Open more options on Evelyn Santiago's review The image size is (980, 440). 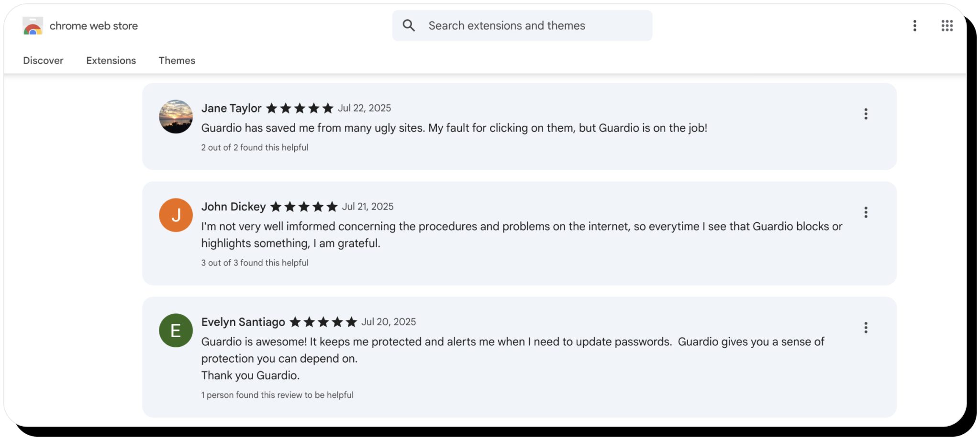(866, 328)
